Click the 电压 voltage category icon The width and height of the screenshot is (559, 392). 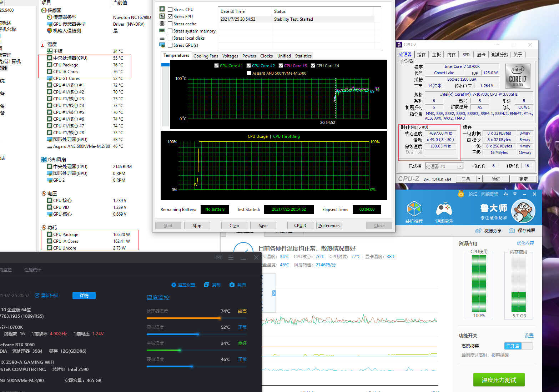[x=44, y=194]
